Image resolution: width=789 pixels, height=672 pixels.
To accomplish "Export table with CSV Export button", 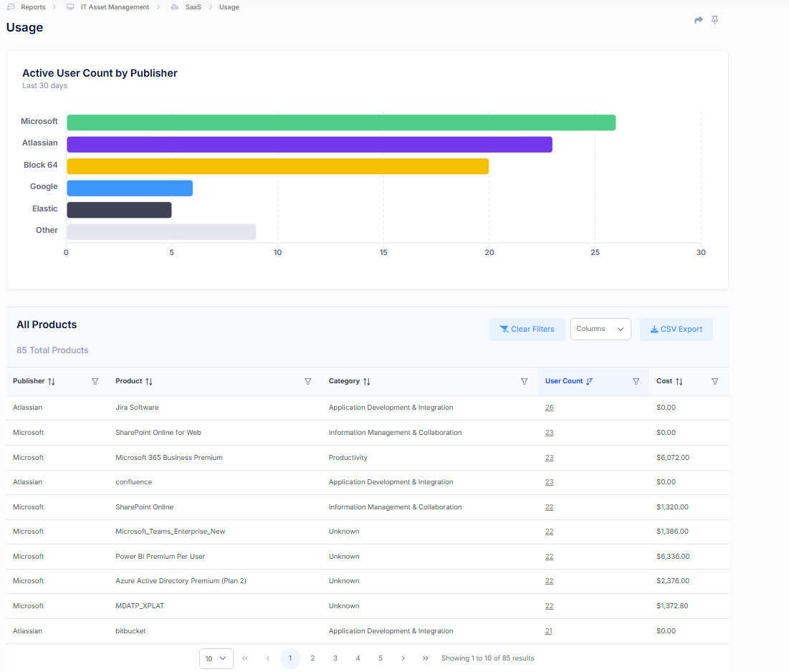I will click(676, 330).
